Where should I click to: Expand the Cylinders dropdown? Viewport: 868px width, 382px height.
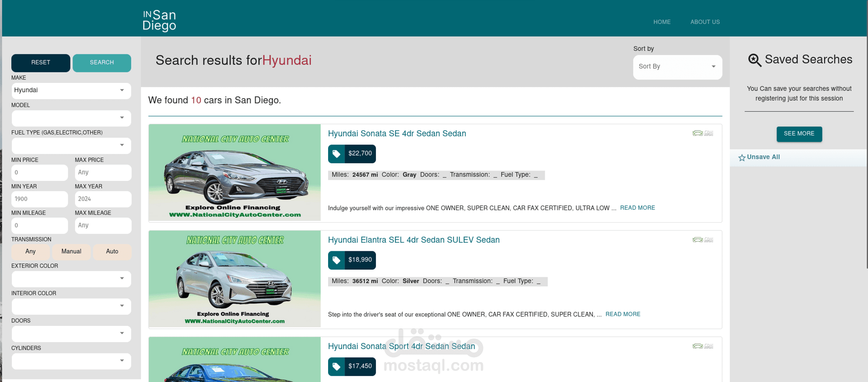point(71,361)
